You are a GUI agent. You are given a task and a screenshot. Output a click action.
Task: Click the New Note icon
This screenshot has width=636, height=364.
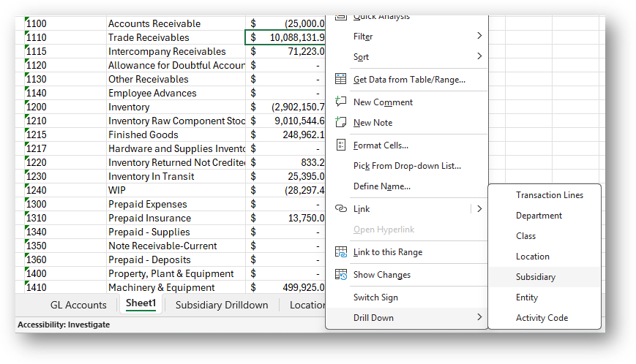tap(340, 123)
